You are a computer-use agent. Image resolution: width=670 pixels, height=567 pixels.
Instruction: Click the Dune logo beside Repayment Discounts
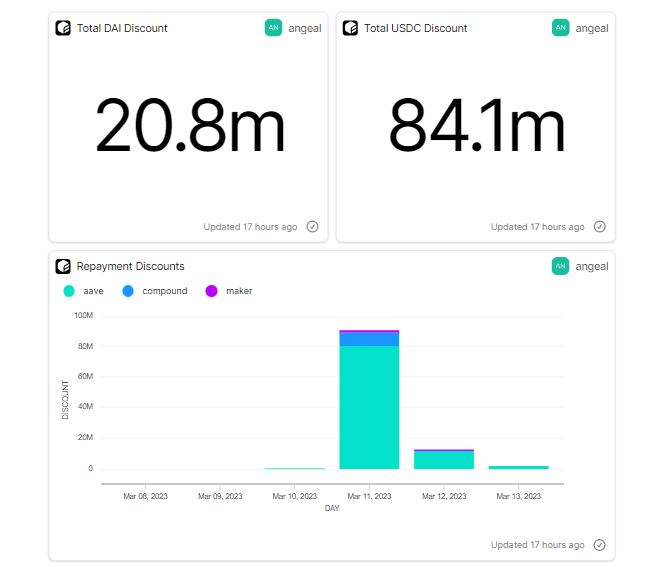[x=63, y=266]
